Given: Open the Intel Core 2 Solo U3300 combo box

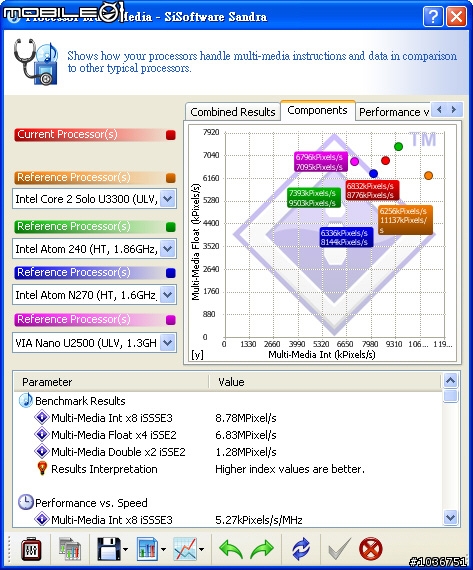Looking at the screenshot, I should (x=95, y=199).
